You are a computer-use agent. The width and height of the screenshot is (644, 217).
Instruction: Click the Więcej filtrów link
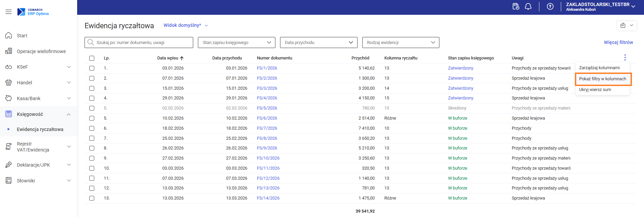pyautogui.click(x=618, y=42)
